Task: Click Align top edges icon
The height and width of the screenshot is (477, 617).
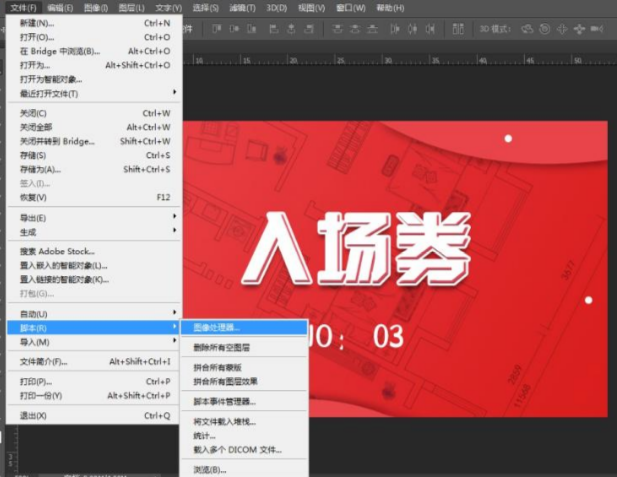Action: 217,29
